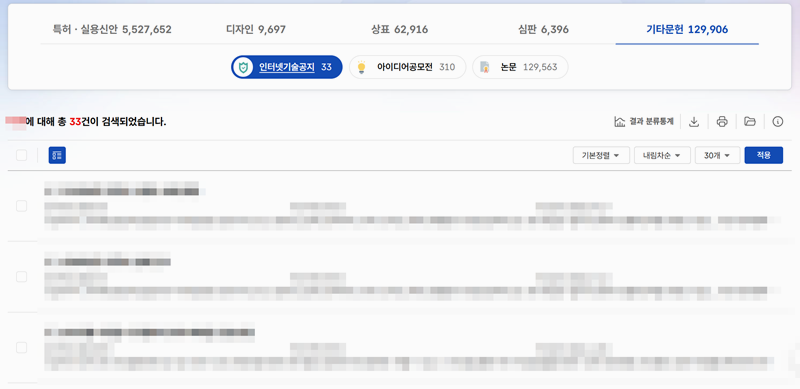Click the folder save icon
The image size is (800, 389).
[749, 121]
